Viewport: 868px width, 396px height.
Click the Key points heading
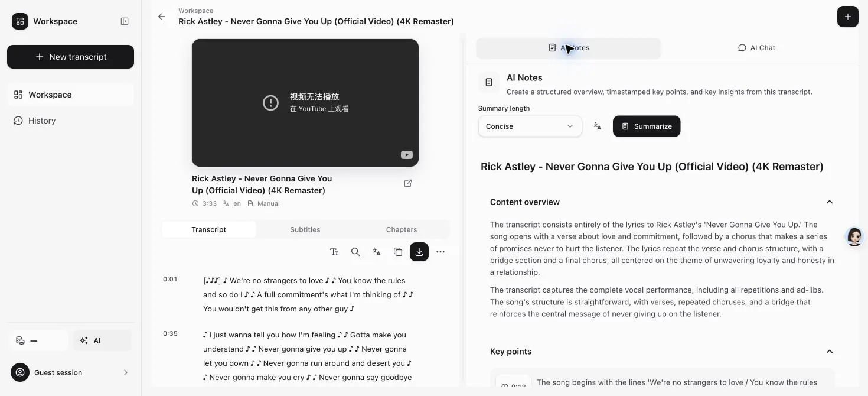(x=511, y=352)
